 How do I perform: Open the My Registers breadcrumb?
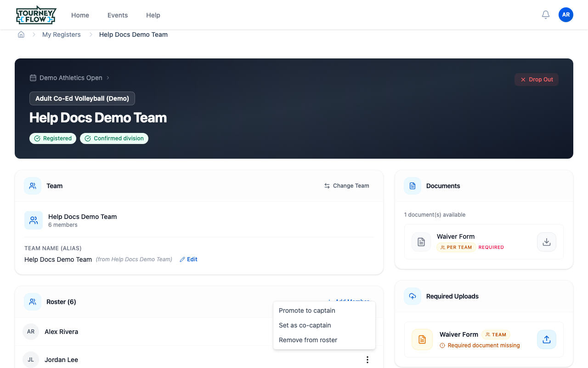[62, 34]
